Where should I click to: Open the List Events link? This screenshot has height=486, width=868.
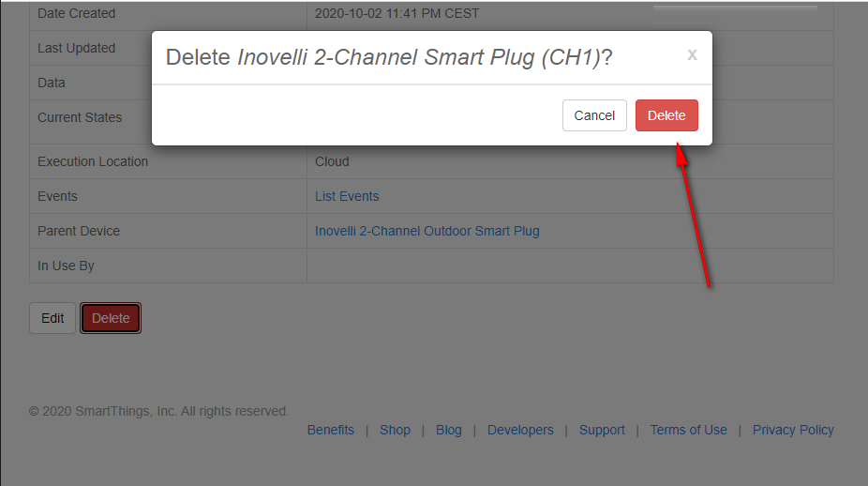tap(347, 196)
